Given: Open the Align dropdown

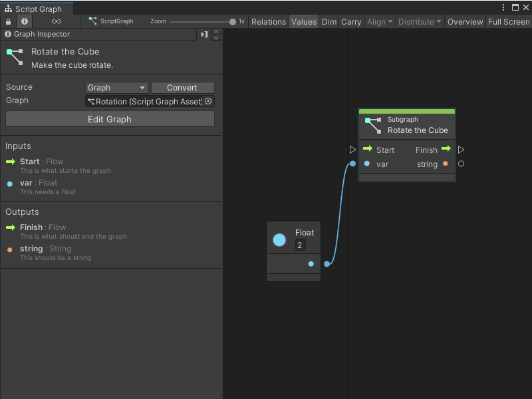Looking at the screenshot, I should click(x=379, y=21).
